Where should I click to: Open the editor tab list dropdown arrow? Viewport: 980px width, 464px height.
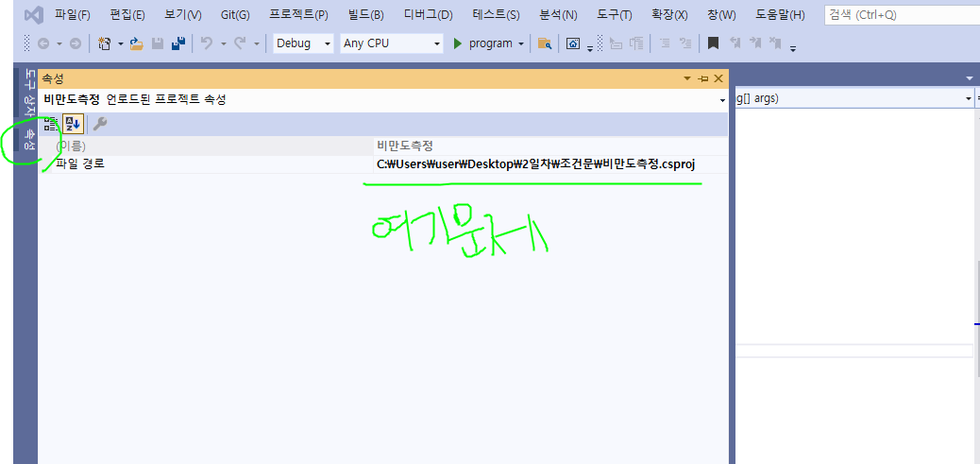(x=970, y=78)
